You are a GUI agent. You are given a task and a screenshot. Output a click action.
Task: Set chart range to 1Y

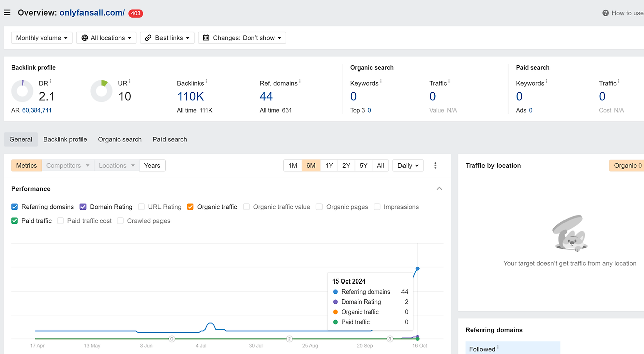coord(329,165)
